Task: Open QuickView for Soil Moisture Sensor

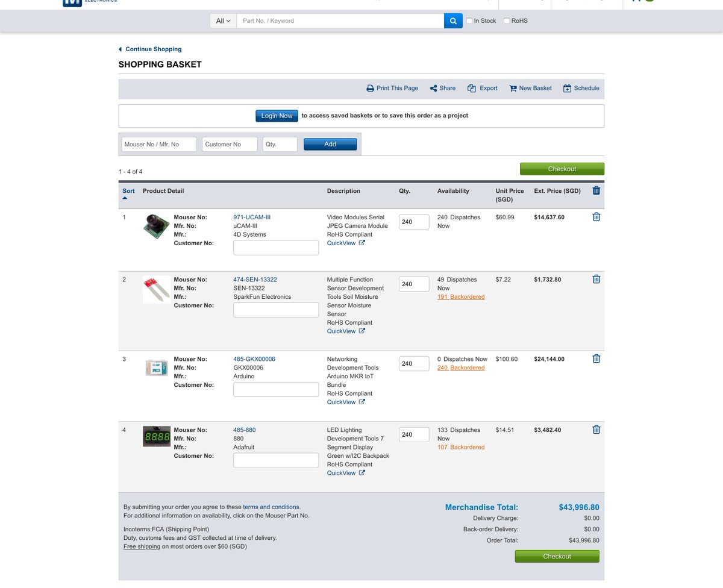Action: [x=346, y=331]
